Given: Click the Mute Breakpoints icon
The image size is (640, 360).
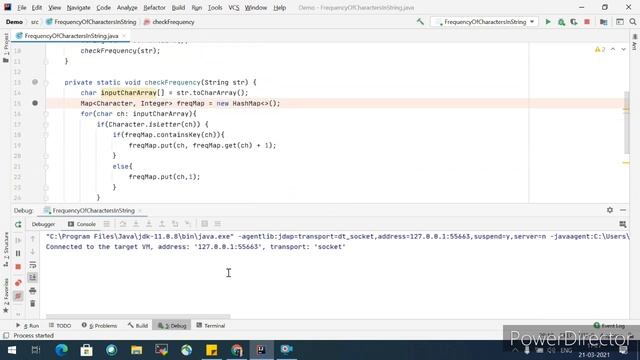Looking at the screenshot, I should click(18, 296).
